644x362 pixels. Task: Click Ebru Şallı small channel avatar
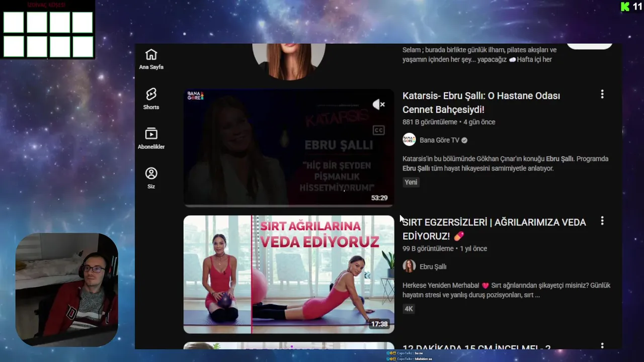pyautogui.click(x=409, y=266)
